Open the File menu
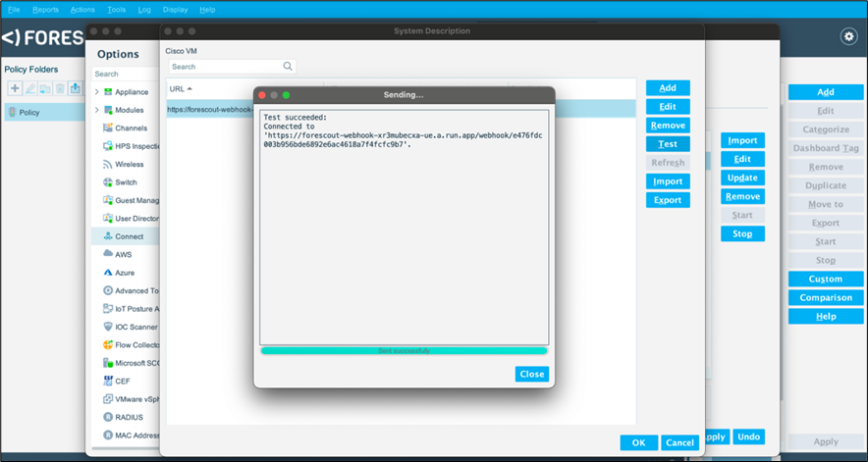Image resolution: width=868 pixels, height=462 pixels. [x=14, y=10]
